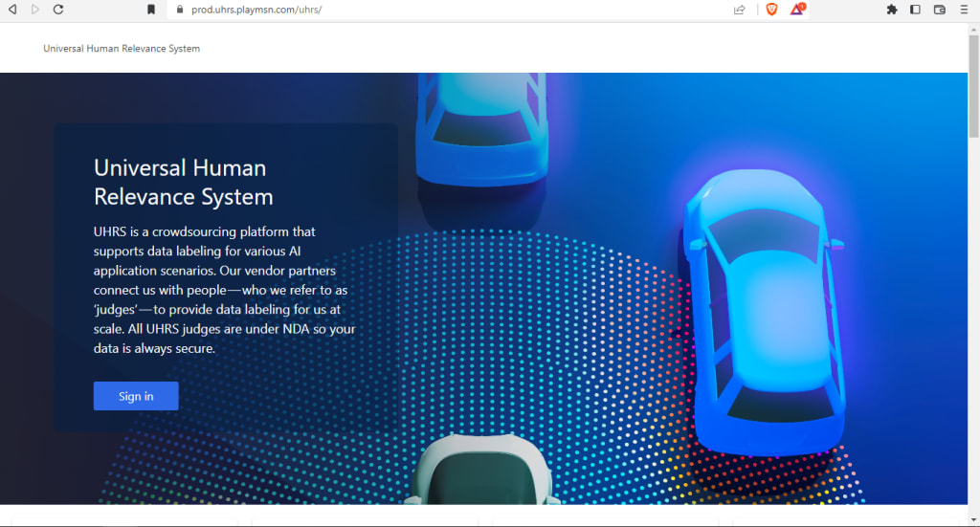
Task: Open the Brave Wallet icon
Action: [x=940, y=10]
